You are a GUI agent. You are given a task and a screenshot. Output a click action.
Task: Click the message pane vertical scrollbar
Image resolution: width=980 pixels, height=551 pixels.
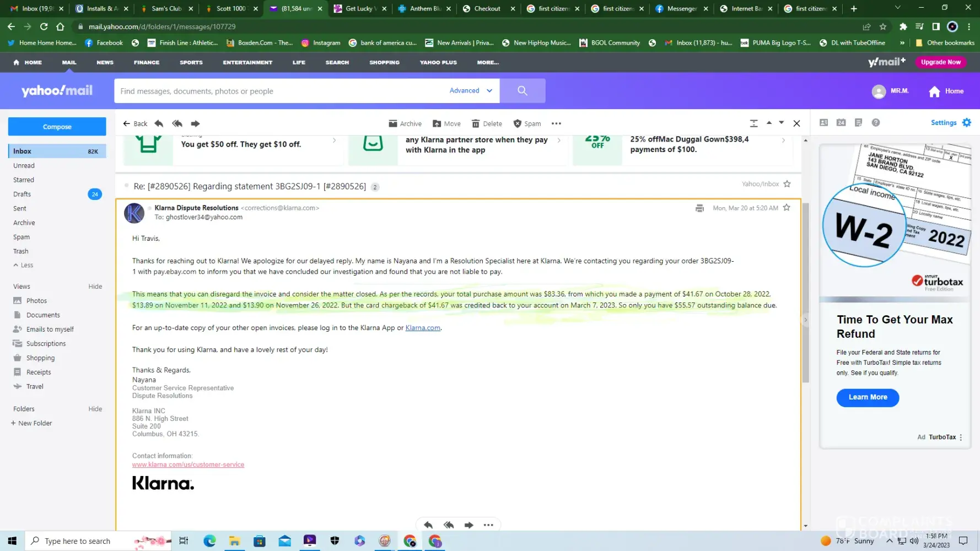point(805,292)
